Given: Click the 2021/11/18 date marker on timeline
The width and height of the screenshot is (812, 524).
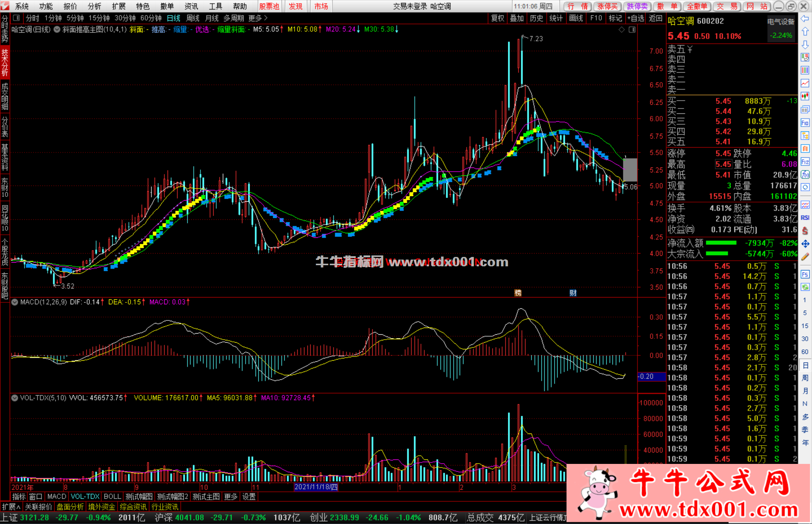Looking at the screenshot, I should click(x=316, y=487).
